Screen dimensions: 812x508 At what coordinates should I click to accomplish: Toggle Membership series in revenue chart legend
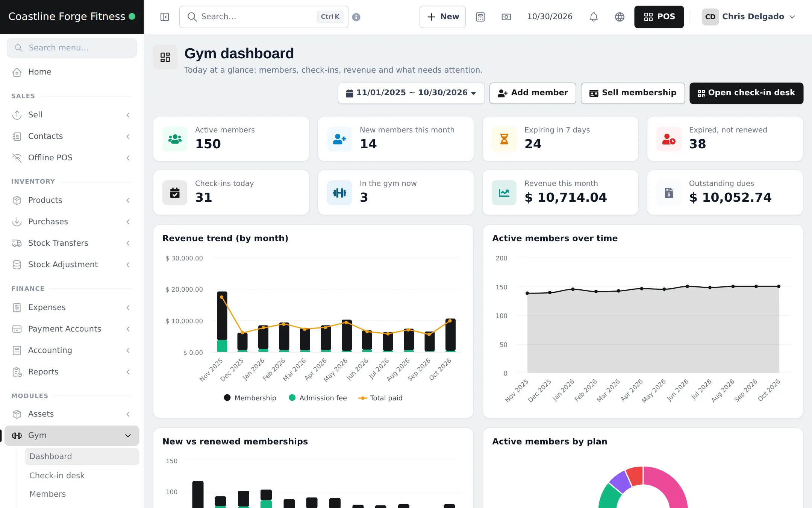click(x=250, y=398)
